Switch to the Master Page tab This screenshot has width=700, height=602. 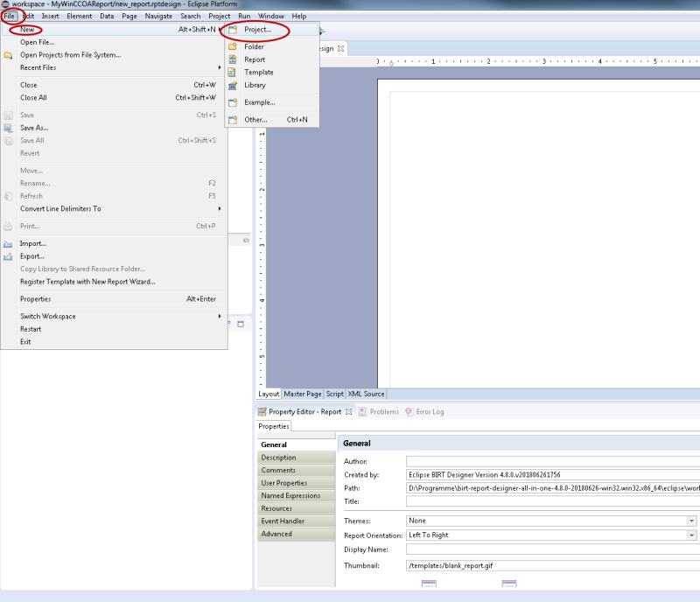[303, 394]
